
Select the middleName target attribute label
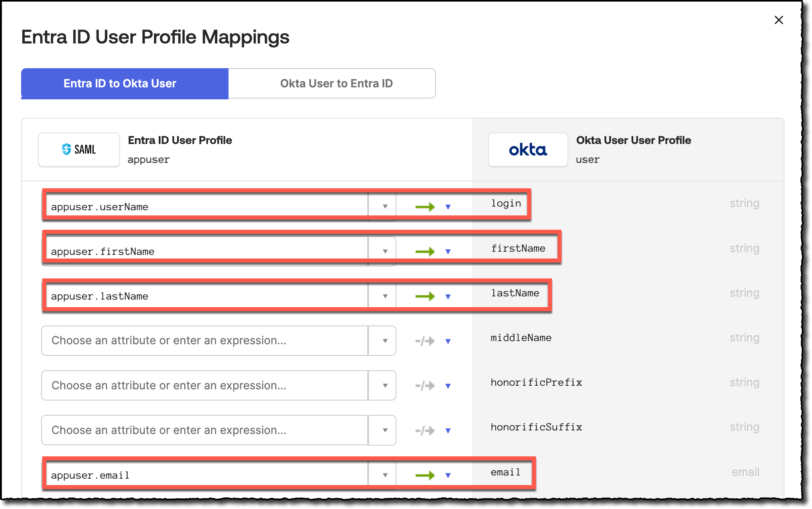point(521,337)
